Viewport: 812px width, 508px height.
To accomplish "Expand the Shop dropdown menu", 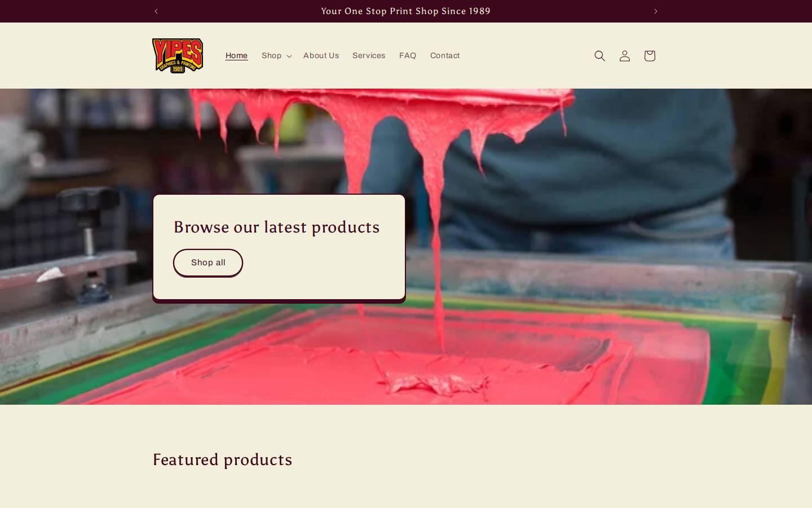I will [x=276, y=55].
